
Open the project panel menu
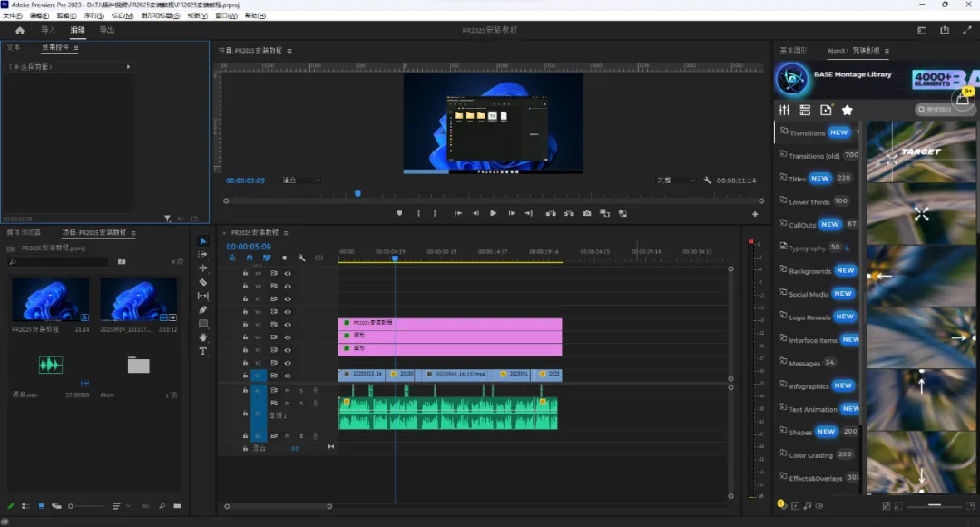[x=133, y=233]
